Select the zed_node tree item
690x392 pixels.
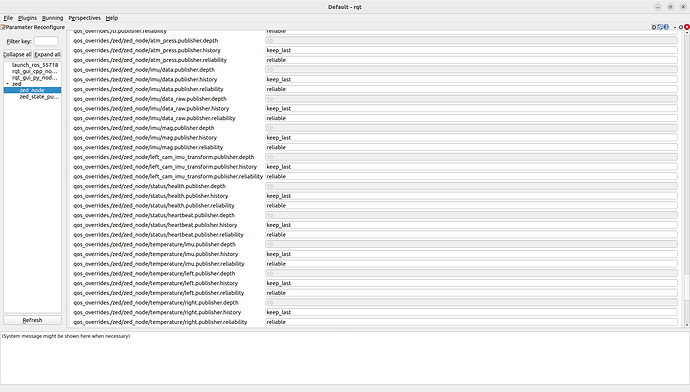point(32,90)
